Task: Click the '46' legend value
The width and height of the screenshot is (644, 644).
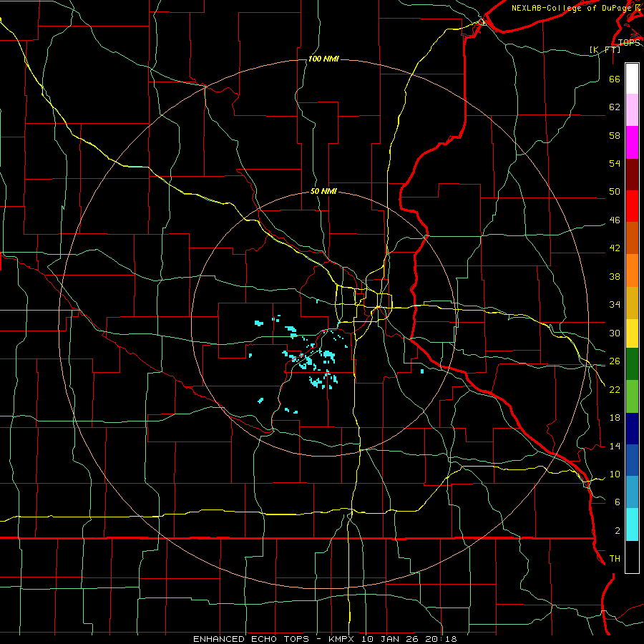Action: 615,220
